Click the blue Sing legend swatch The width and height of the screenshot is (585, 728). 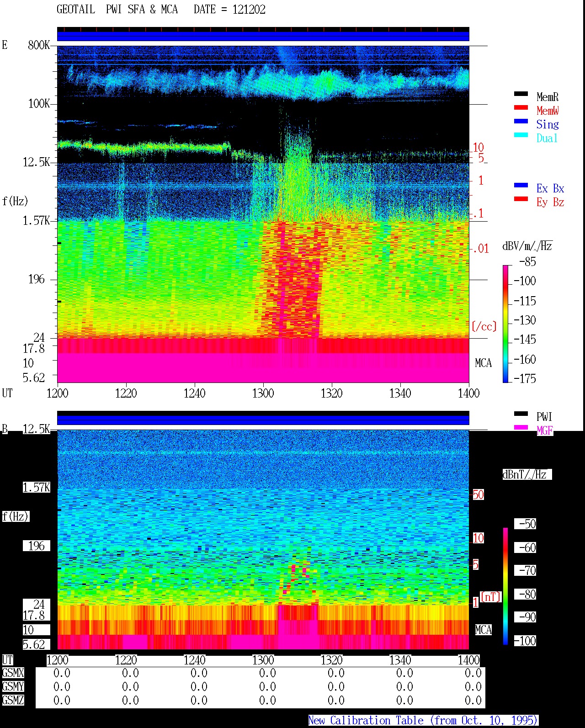[x=521, y=121]
